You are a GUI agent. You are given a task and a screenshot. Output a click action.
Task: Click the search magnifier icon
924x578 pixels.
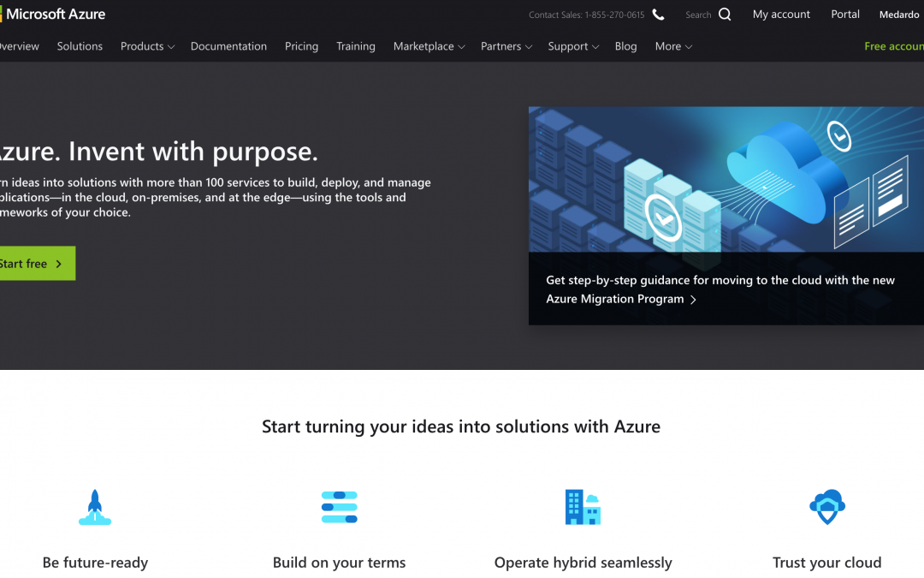[x=725, y=15]
